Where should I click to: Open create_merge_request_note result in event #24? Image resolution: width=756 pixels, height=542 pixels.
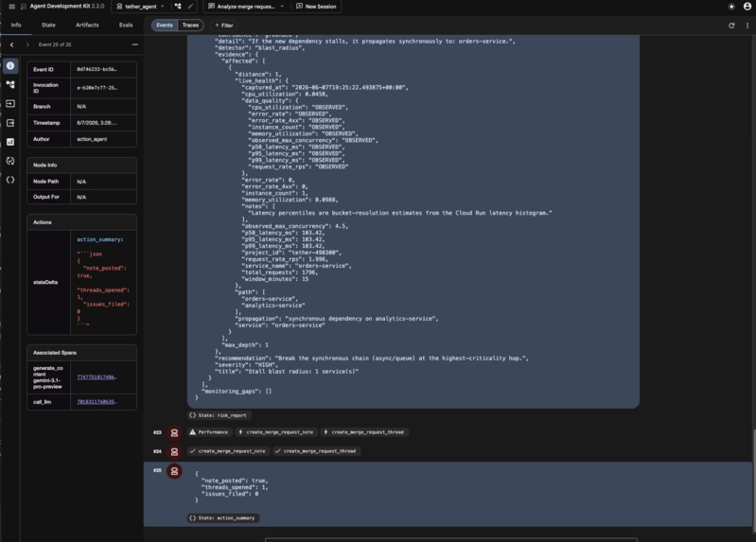click(x=228, y=451)
